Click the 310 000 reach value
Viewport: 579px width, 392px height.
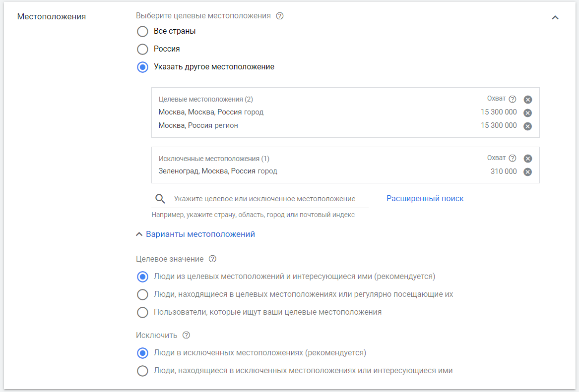[x=503, y=171]
